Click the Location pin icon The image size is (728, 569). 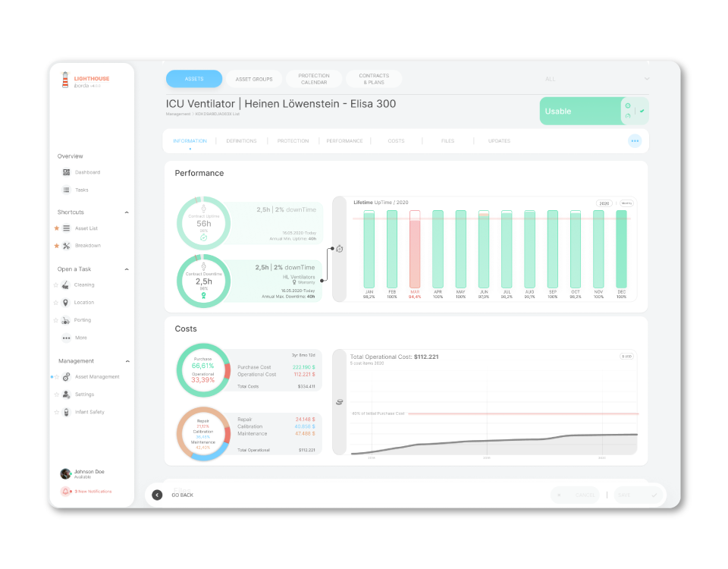pyautogui.click(x=65, y=303)
